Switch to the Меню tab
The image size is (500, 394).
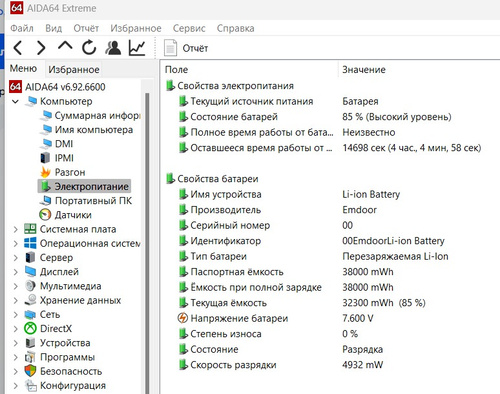[23, 69]
